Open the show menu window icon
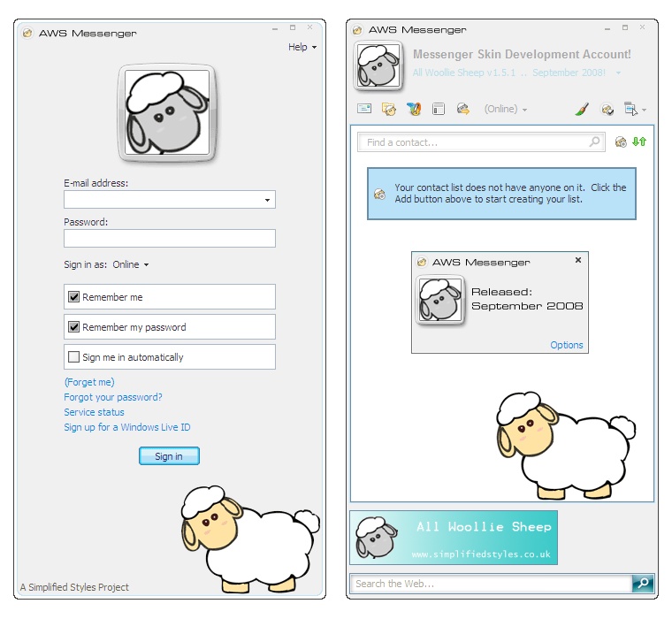The width and height of the screenshot is (672, 619). (x=630, y=109)
